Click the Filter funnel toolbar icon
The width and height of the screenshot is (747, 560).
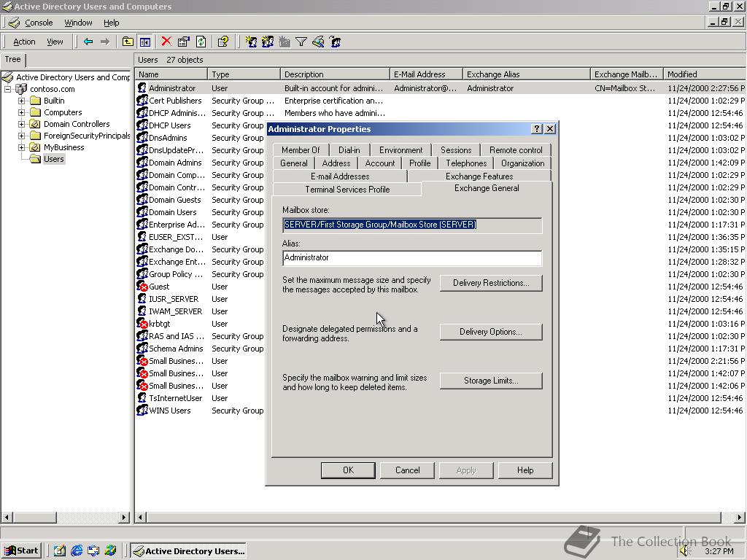pos(301,42)
